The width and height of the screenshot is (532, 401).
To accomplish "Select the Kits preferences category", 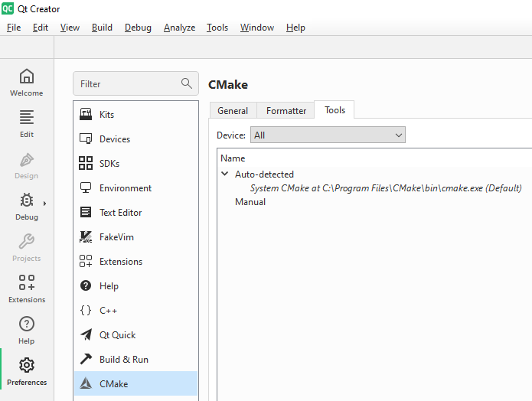I will click(x=135, y=115).
